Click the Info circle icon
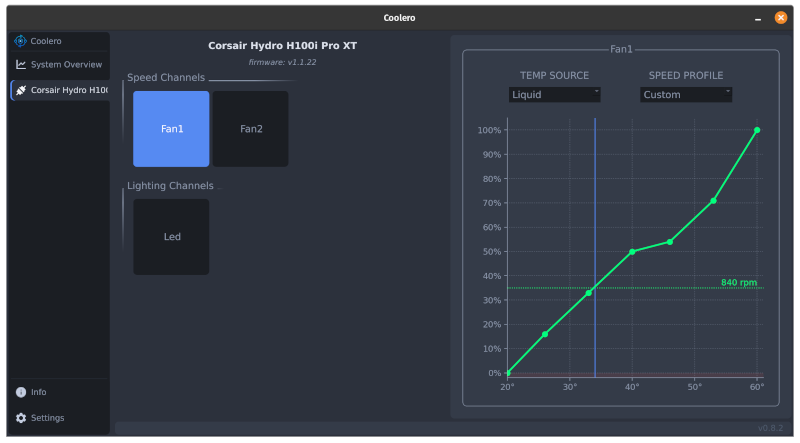Image resolution: width=800 pixels, height=443 pixels. (21, 392)
